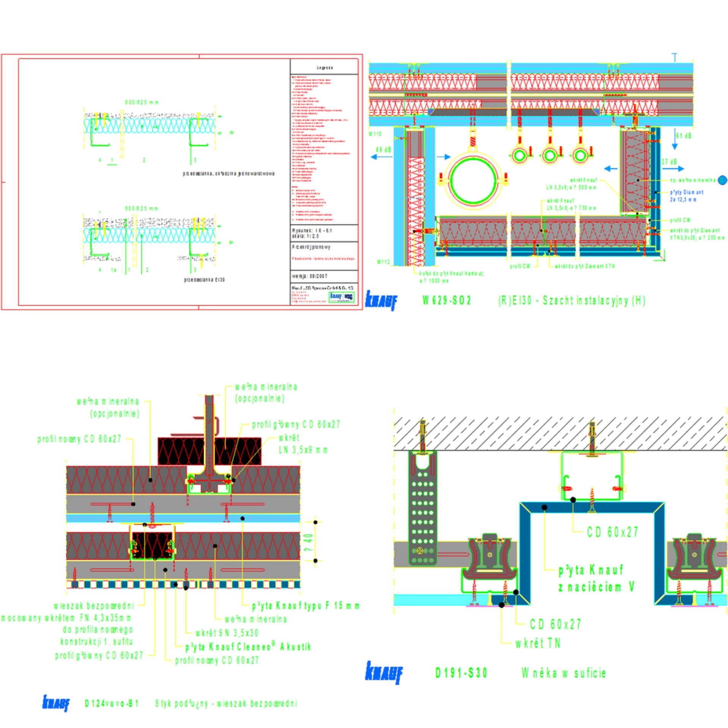Click the blue circle at right edge
Viewport: 728px width, 728px height.
[x=722, y=180]
